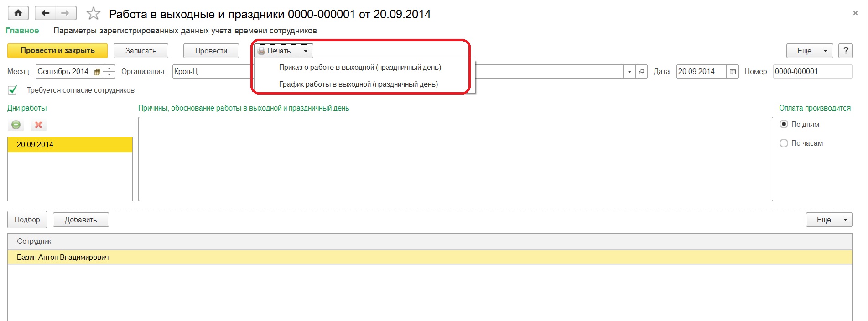Click 'Провести и закрыть' button
This screenshot has width=868, height=321.
pyautogui.click(x=57, y=51)
